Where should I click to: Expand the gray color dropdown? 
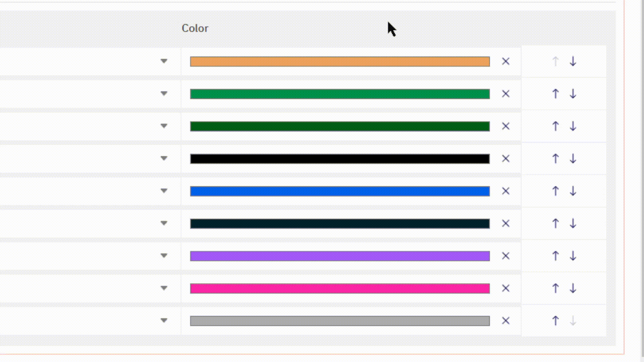(164, 320)
